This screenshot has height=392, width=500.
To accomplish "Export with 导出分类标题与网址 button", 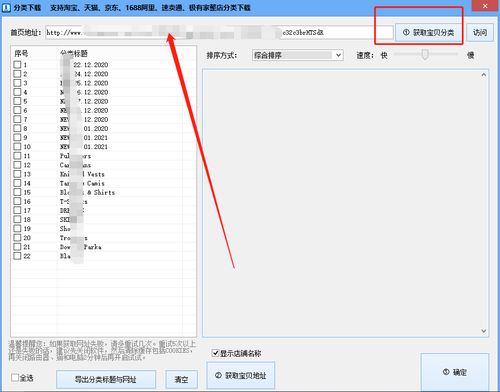I will tap(106, 379).
